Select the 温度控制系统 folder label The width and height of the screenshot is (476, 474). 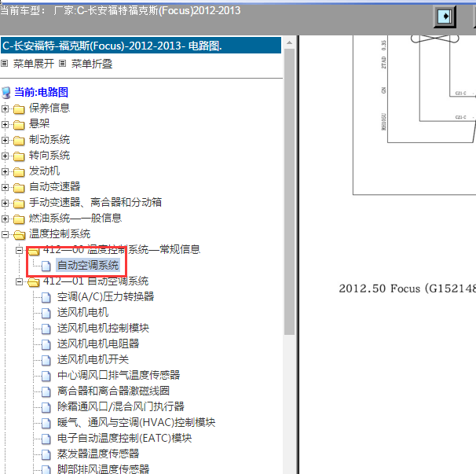pyautogui.click(x=60, y=234)
